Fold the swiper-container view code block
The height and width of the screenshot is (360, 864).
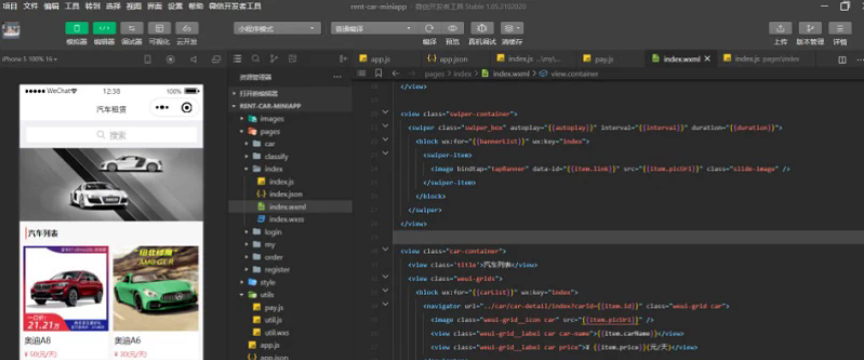(x=385, y=113)
